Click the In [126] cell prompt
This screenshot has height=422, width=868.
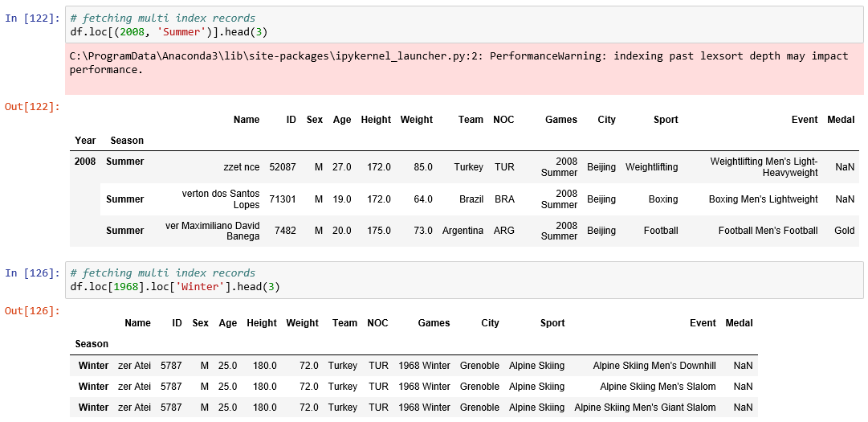click(x=33, y=273)
